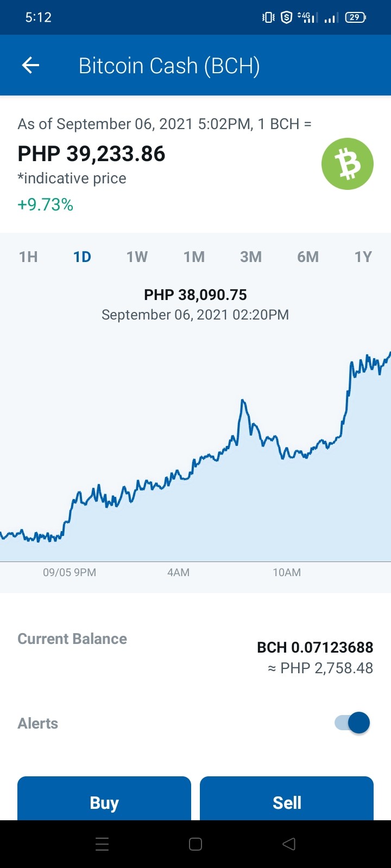Tap the Android home square icon

[x=195, y=844]
